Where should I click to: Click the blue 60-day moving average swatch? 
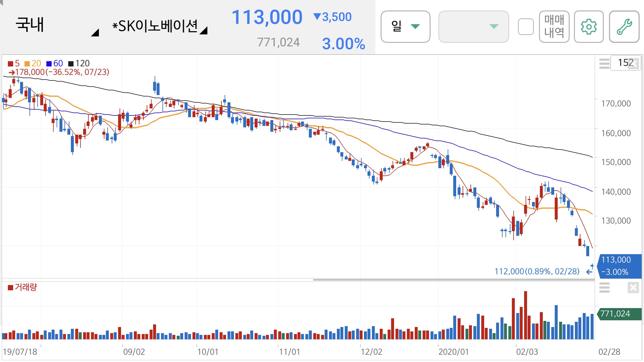click(x=49, y=64)
